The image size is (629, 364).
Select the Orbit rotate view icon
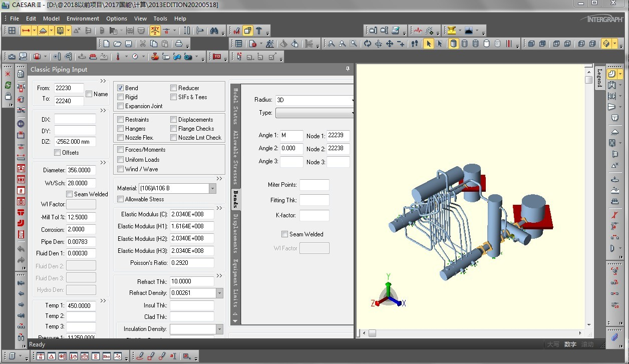tap(367, 44)
